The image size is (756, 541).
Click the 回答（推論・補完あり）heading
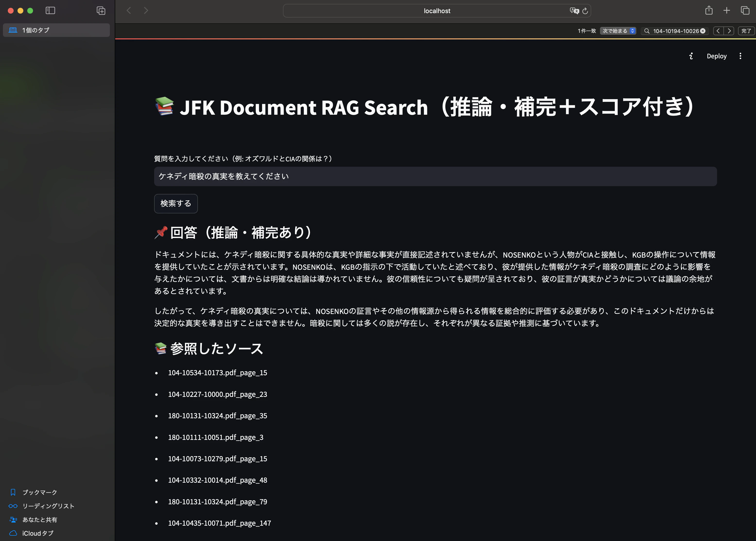click(233, 233)
